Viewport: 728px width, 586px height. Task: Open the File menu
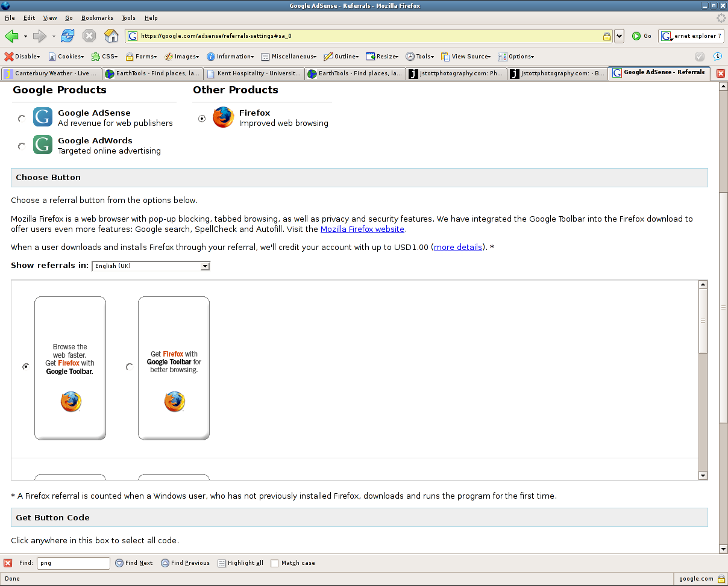point(10,18)
